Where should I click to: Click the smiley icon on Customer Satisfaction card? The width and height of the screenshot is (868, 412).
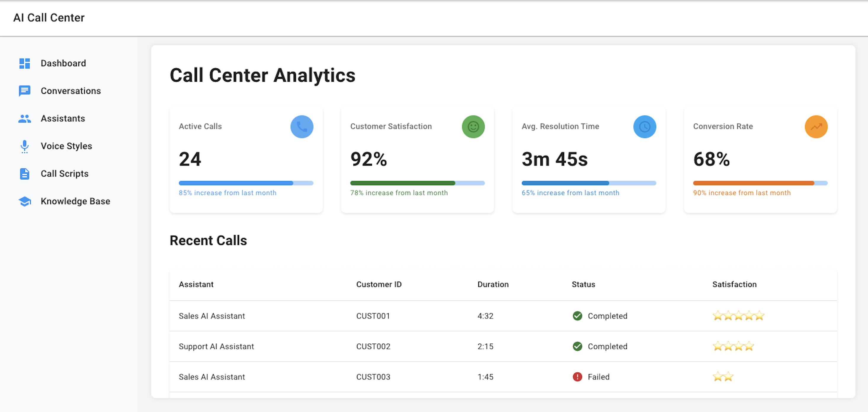point(473,127)
